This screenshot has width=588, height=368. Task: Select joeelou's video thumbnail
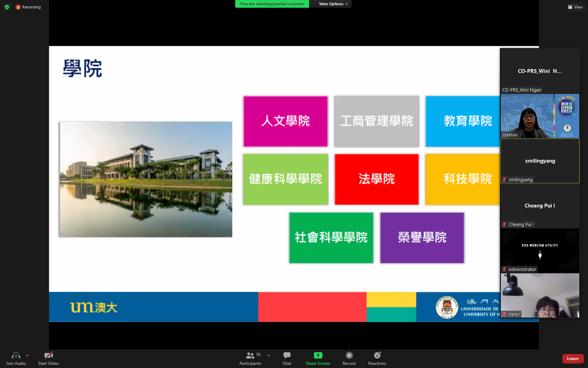540,116
